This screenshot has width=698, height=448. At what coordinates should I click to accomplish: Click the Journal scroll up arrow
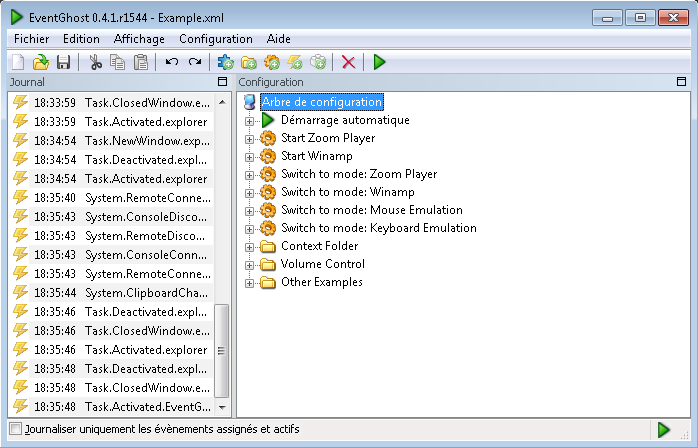point(222,102)
